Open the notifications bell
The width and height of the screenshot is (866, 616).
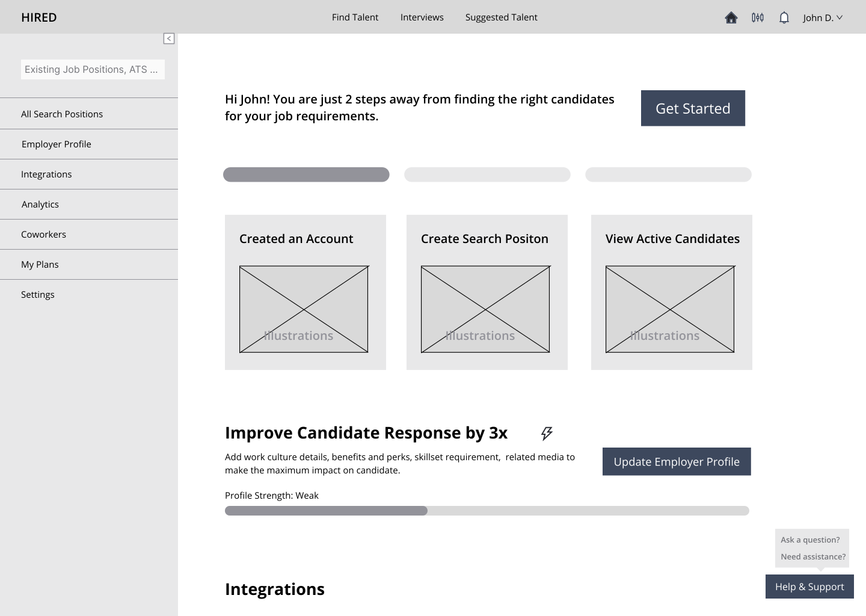coord(784,17)
